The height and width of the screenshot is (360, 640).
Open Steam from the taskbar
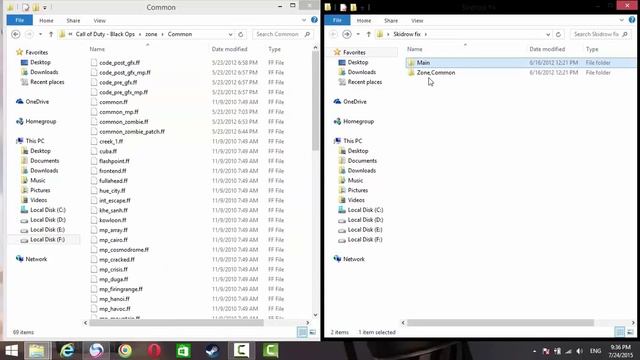(x=212, y=351)
